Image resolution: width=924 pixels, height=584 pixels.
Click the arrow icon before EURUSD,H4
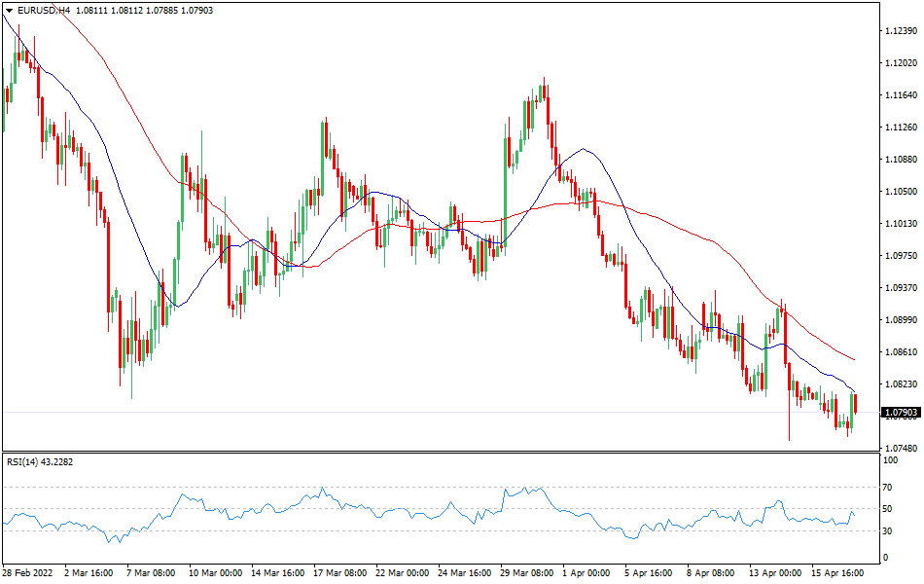point(9,10)
